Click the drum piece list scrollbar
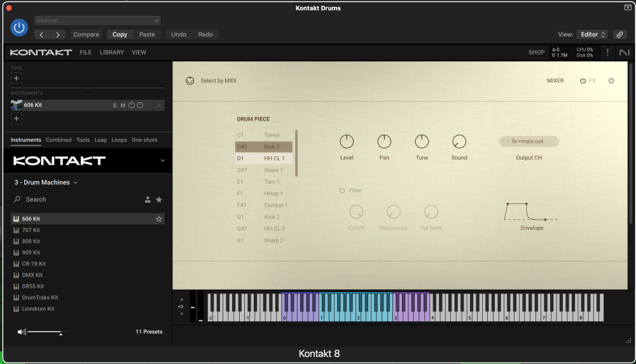 296,153
